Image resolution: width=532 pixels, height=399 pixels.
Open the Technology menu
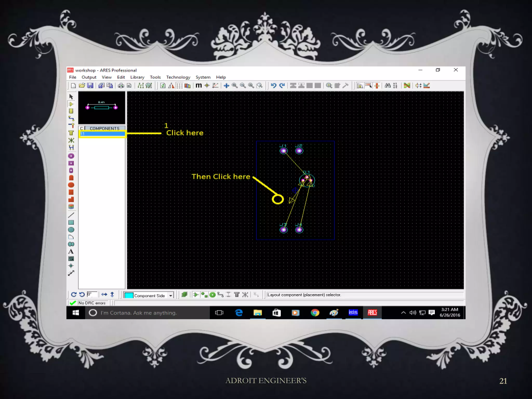pyautogui.click(x=178, y=77)
